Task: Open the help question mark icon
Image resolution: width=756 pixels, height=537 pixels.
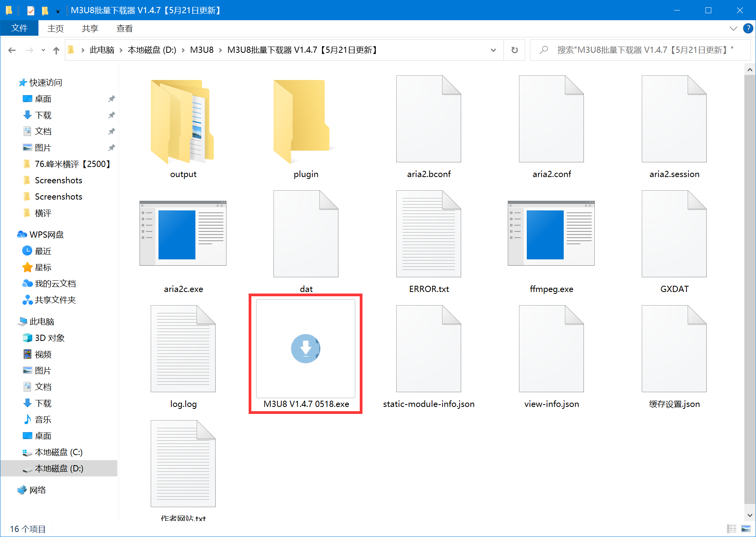Action: point(748,28)
